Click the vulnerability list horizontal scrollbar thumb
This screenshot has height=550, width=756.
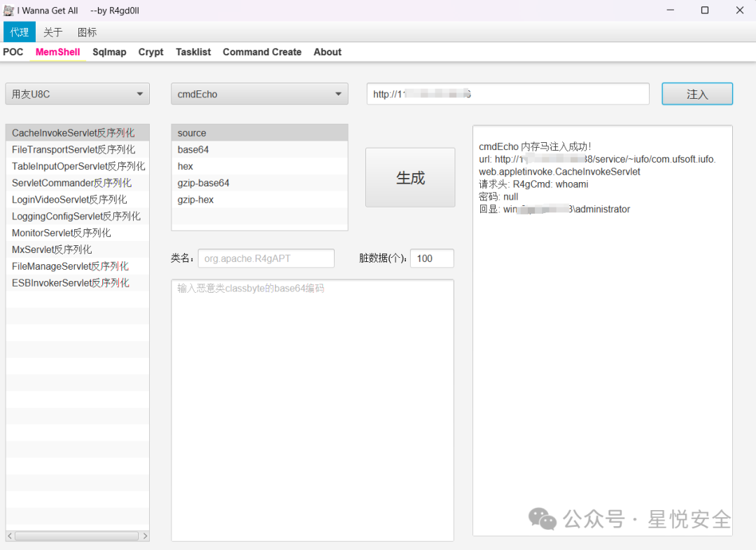click(77, 536)
